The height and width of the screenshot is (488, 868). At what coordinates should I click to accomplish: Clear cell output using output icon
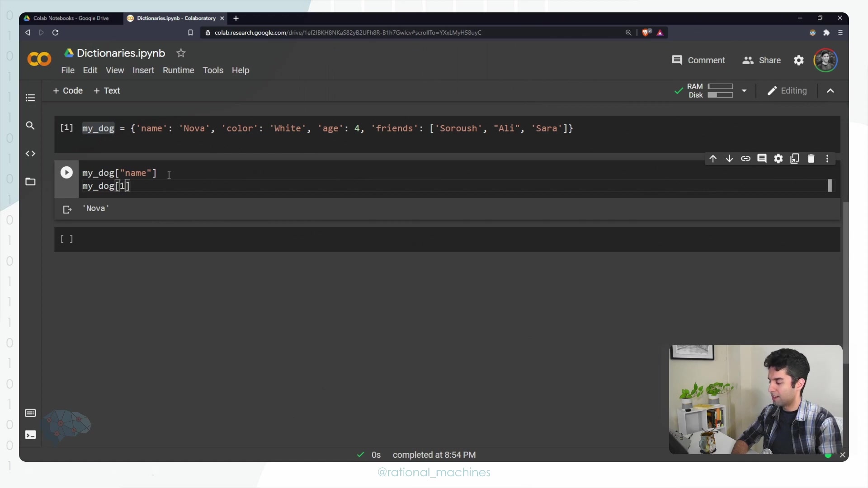(x=67, y=209)
